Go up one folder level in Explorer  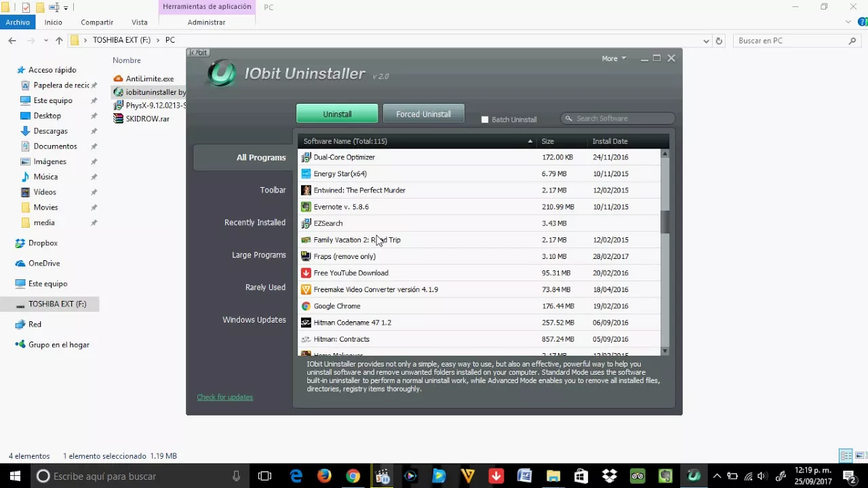point(59,41)
